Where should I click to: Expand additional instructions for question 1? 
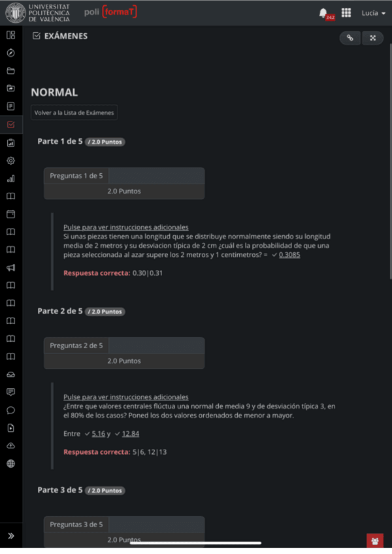pos(125,227)
